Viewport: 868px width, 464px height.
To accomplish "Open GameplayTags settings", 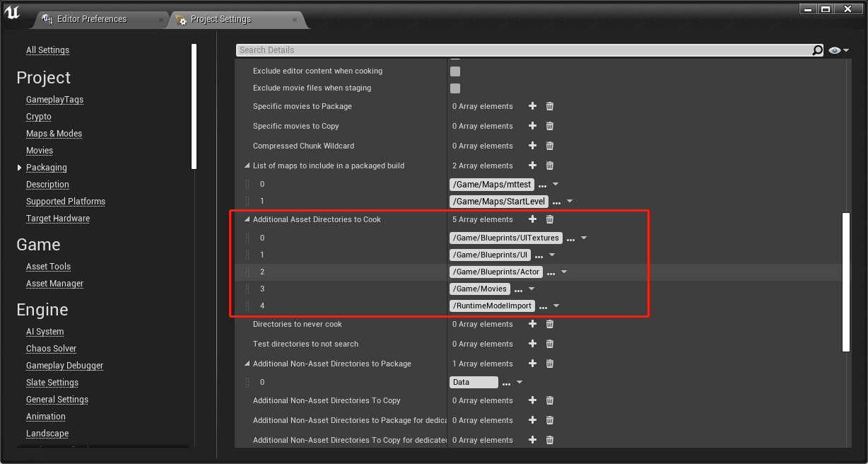I will (x=54, y=100).
